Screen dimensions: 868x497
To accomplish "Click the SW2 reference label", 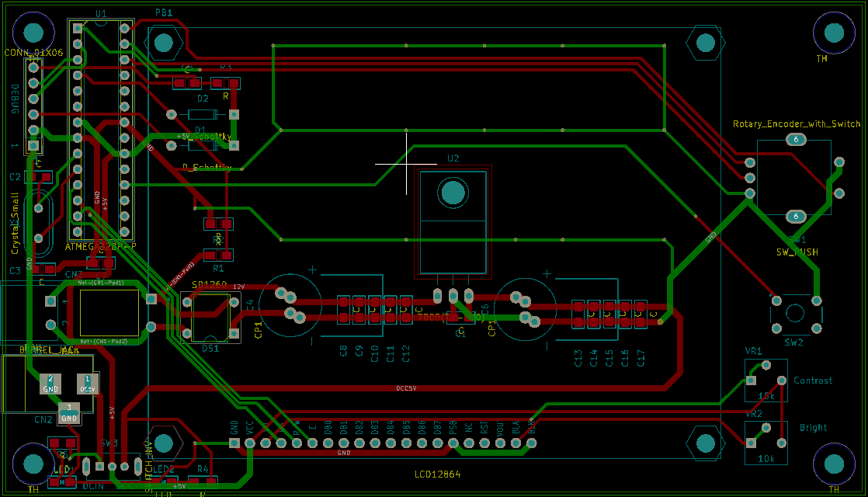I will (793, 342).
